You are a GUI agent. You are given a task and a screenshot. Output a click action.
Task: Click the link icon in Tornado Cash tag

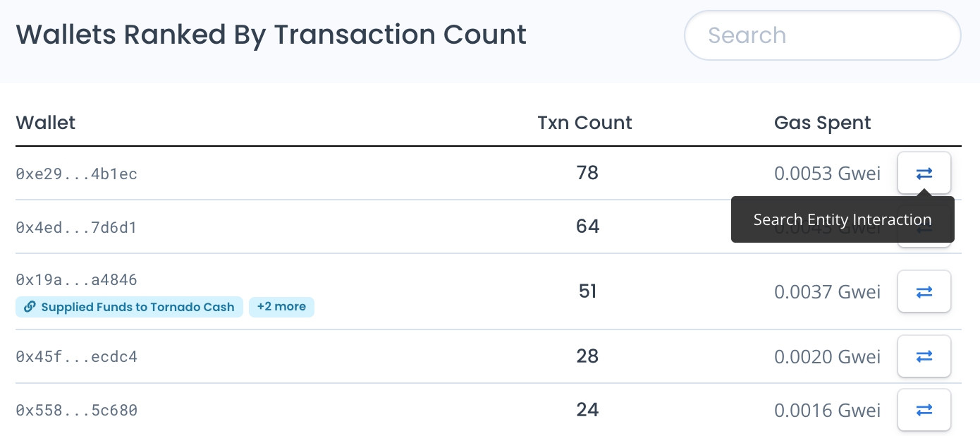(30, 307)
